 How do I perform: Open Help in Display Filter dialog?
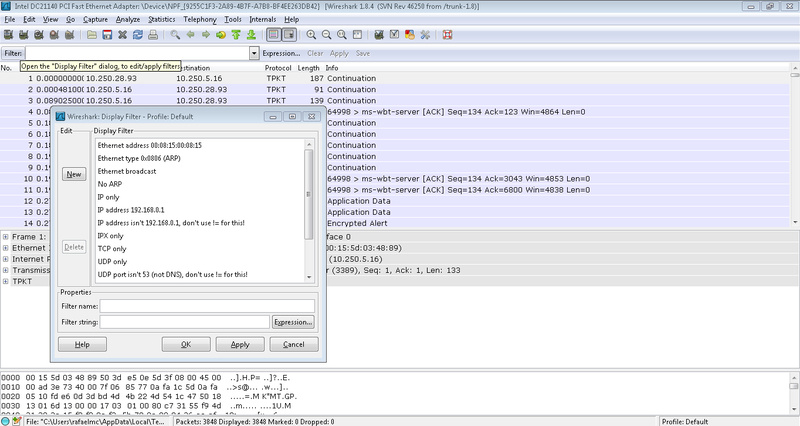click(82, 344)
